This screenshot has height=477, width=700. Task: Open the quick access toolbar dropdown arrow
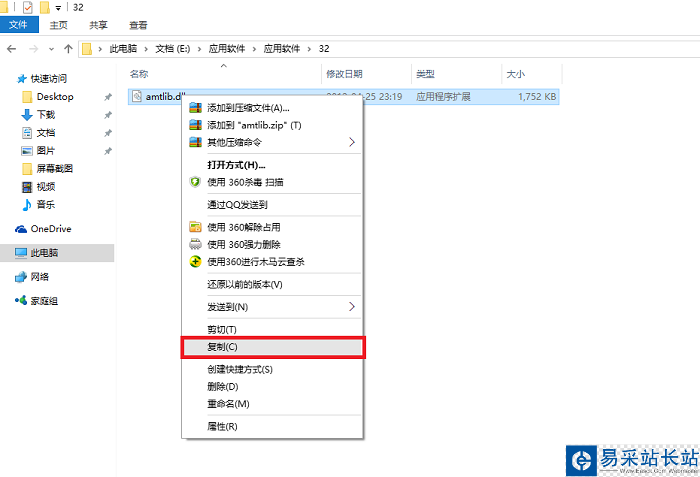point(58,8)
